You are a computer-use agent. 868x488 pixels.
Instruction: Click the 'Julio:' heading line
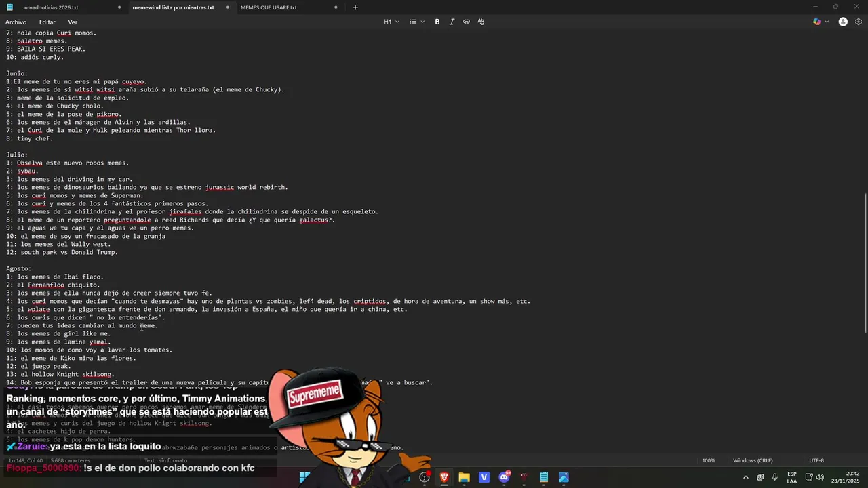17,155
